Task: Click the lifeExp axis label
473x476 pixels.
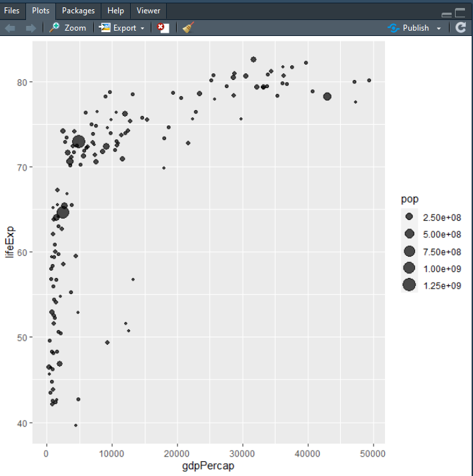Action: click(x=10, y=242)
